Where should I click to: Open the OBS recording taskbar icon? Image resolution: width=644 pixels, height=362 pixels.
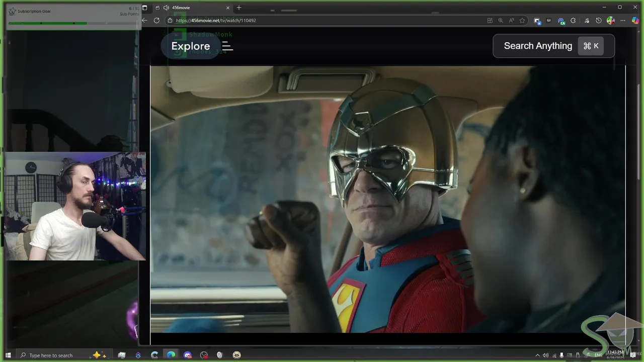pos(204,355)
